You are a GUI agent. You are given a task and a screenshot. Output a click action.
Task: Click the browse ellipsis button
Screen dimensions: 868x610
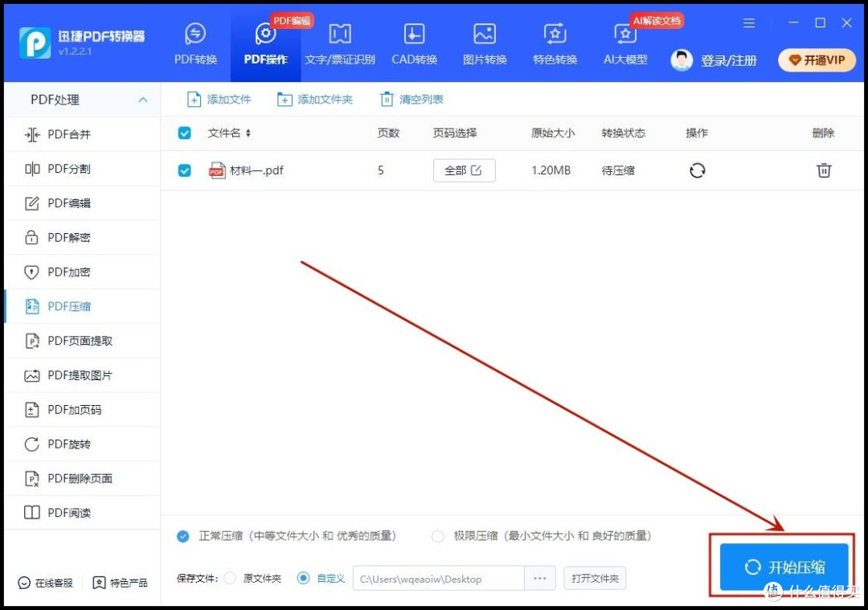tap(540, 579)
